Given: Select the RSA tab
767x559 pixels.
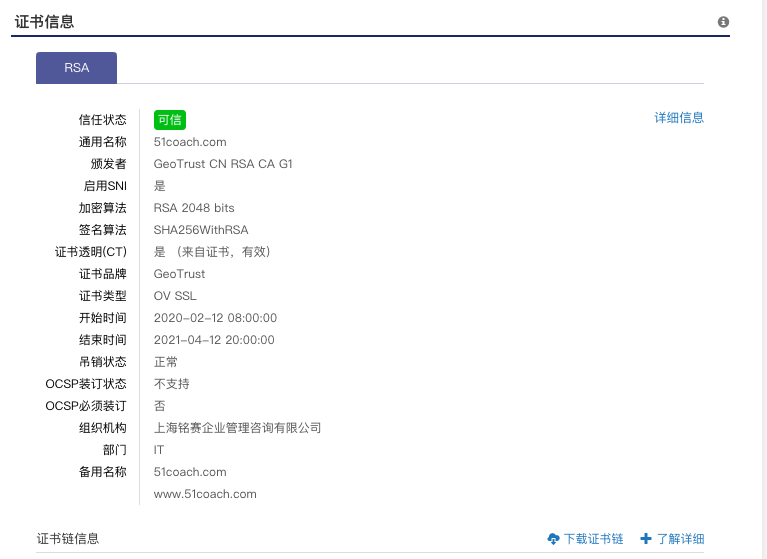Looking at the screenshot, I should pos(77,68).
